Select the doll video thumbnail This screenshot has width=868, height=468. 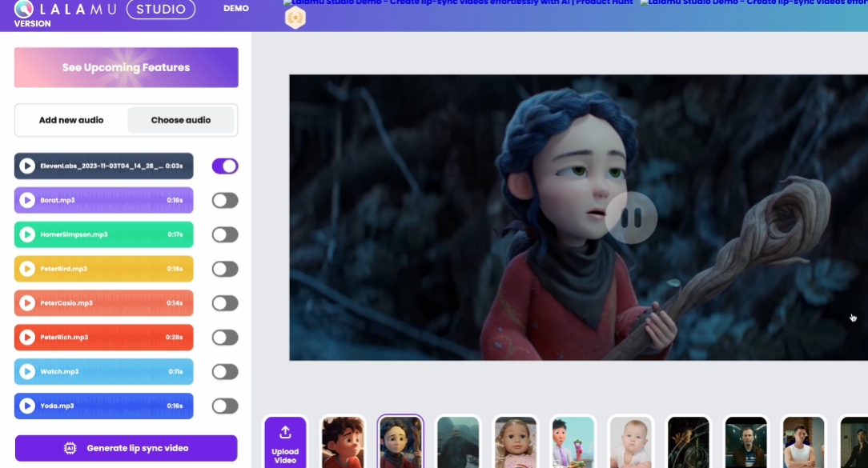coord(516,442)
